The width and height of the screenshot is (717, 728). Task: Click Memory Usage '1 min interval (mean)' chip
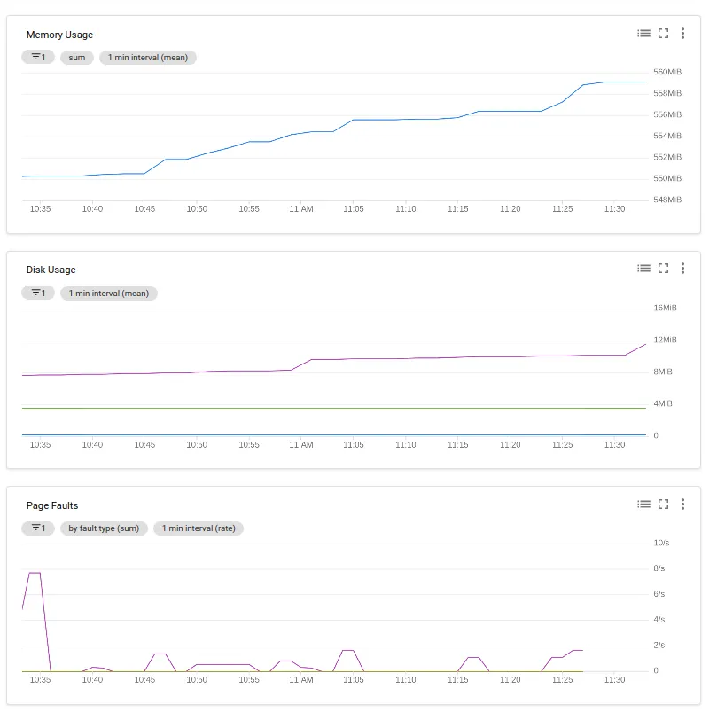pyautogui.click(x=148, y=58)
